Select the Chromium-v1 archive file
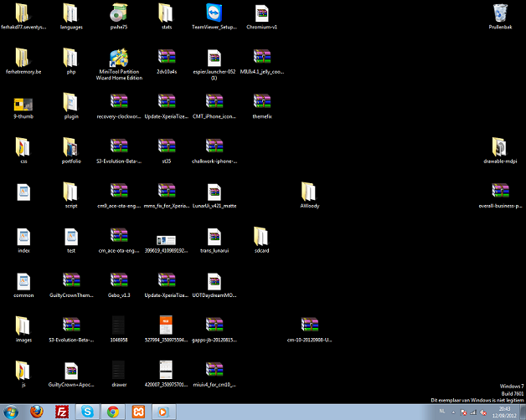This screenshot has height=420, width=526. pyautogui.click(x=262, y=13)
